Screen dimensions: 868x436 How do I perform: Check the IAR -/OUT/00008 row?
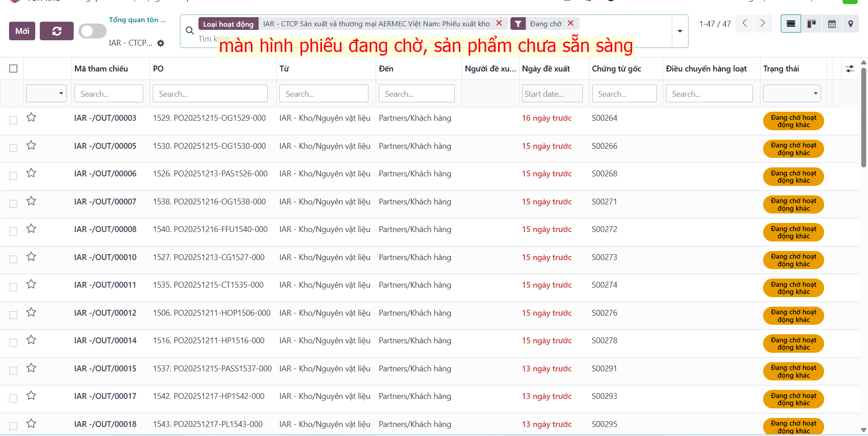coord(14,232)
